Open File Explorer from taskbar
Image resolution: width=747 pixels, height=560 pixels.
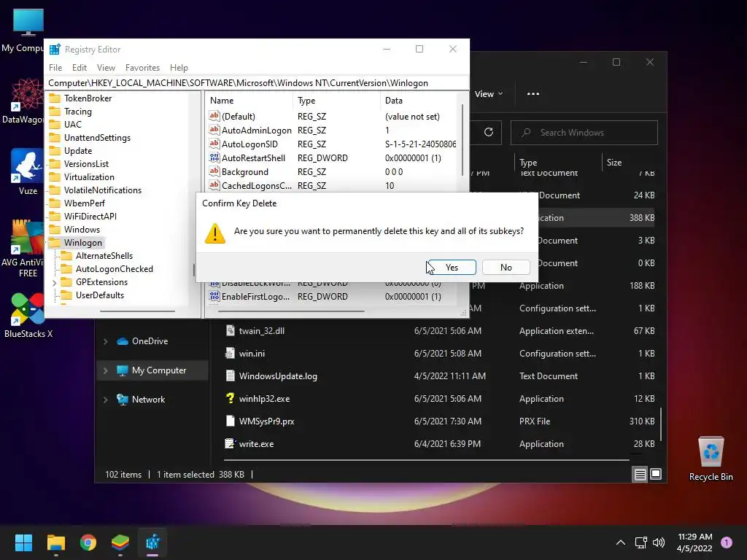click(x=55, y=542)
